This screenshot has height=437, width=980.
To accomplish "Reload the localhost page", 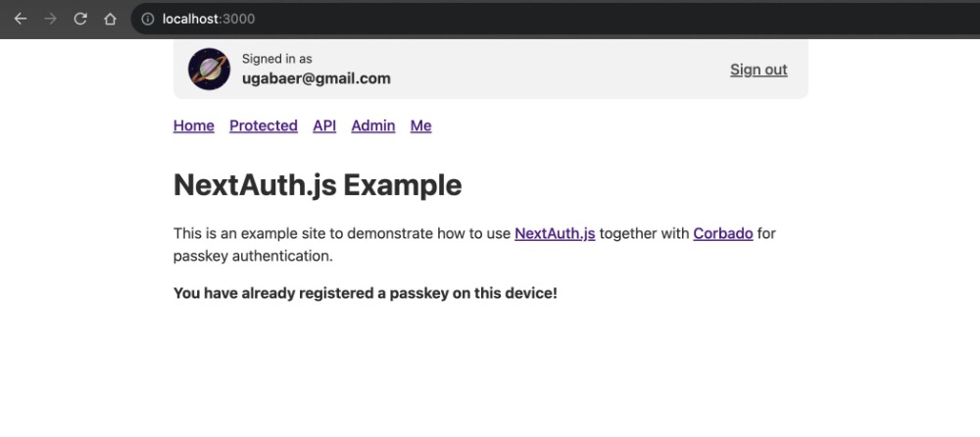I will coord(80,19).
